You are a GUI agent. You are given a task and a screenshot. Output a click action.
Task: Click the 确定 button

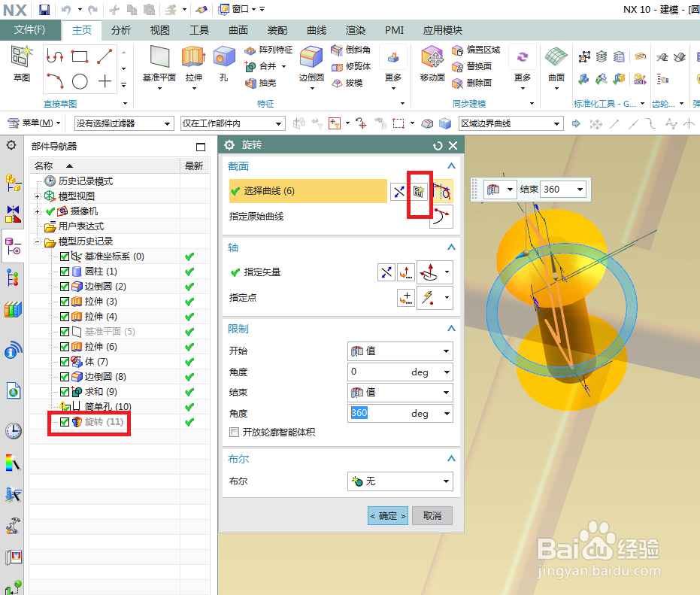click(x=388, y=516)
